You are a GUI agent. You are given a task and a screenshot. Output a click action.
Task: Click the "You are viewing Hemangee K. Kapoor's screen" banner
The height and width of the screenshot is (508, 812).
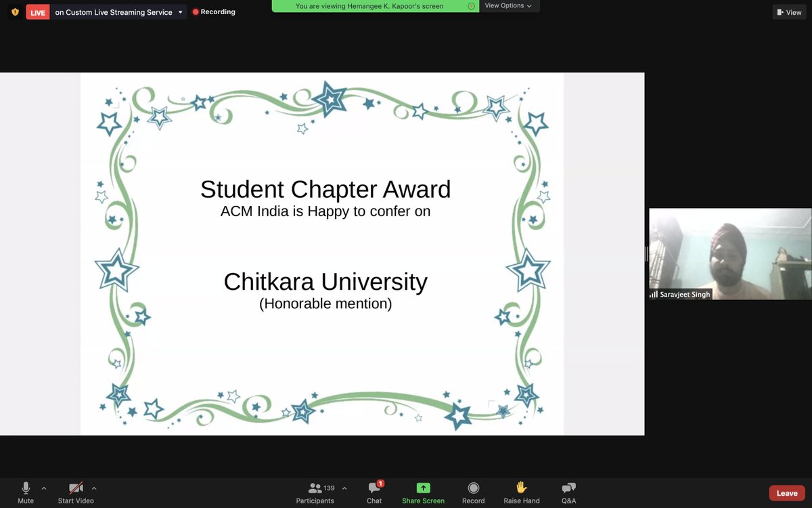pos(376,6)
